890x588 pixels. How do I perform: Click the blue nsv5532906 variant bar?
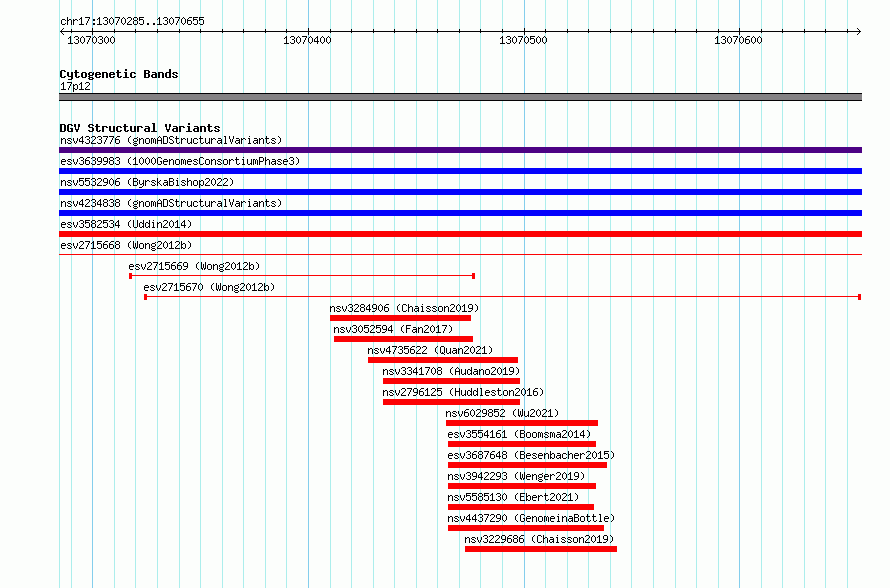coord(460,192)
